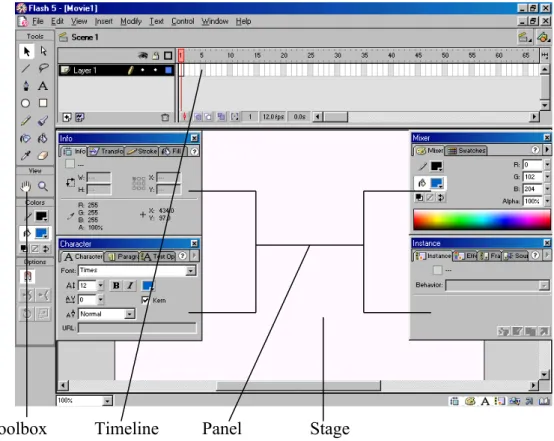Select the Lasso tool
Screen dimensions: 554x441
coord(43,68)
